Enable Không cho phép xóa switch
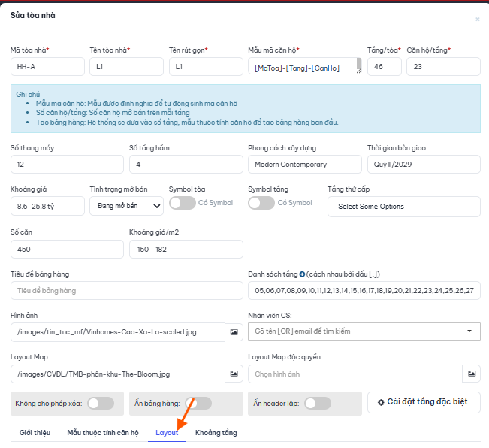The image size is (489, 448). tap(101, 404)
